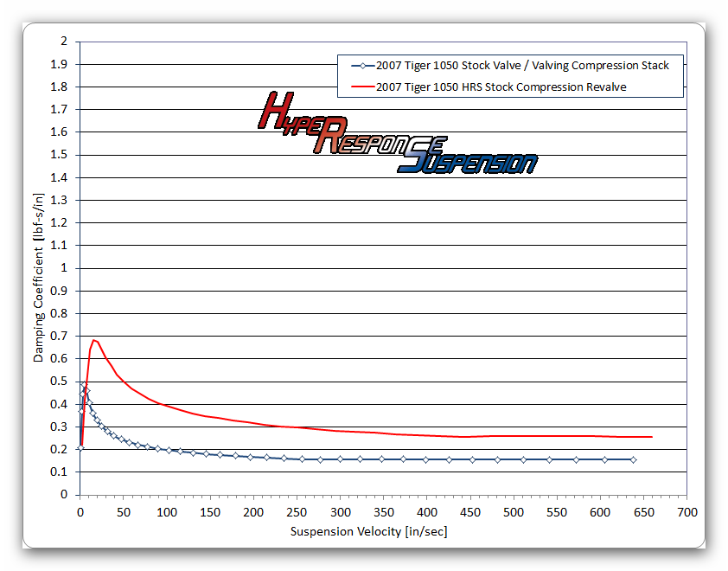The width and height of the screenshot is (728, 571).
Task: Click y-axis tick label "1.2"
Action: (59, 222)
